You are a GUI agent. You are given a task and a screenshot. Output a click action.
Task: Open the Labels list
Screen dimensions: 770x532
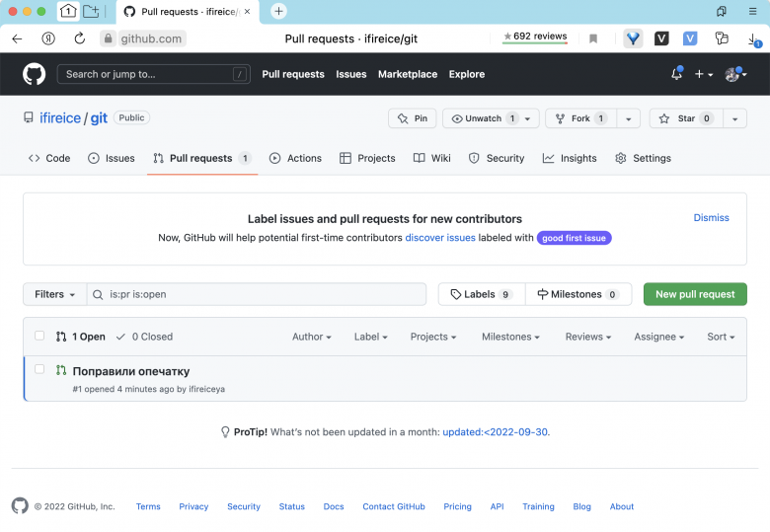(482, 294)
